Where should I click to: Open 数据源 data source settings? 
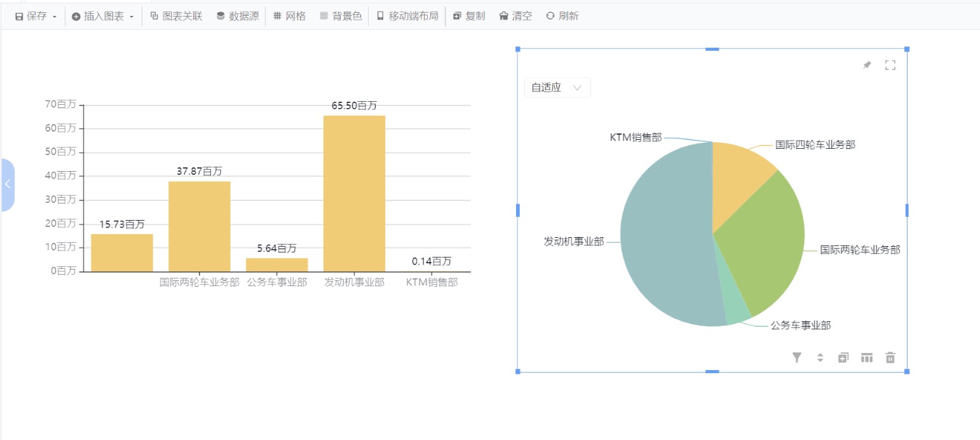(237, 17)
